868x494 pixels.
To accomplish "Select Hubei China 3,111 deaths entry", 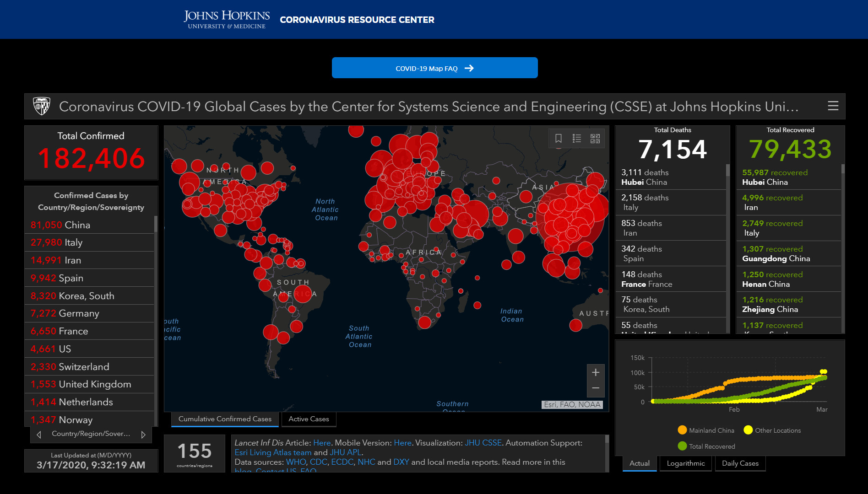I will point(671,177).
